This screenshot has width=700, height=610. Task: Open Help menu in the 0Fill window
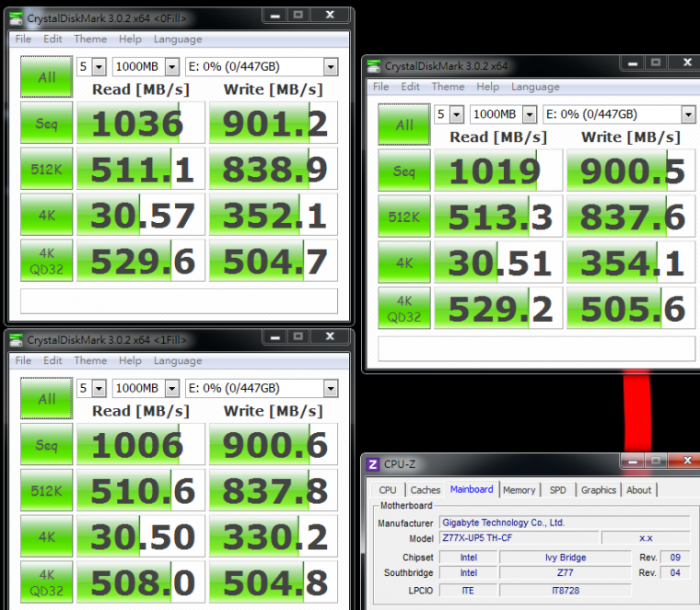pos(130,39)
